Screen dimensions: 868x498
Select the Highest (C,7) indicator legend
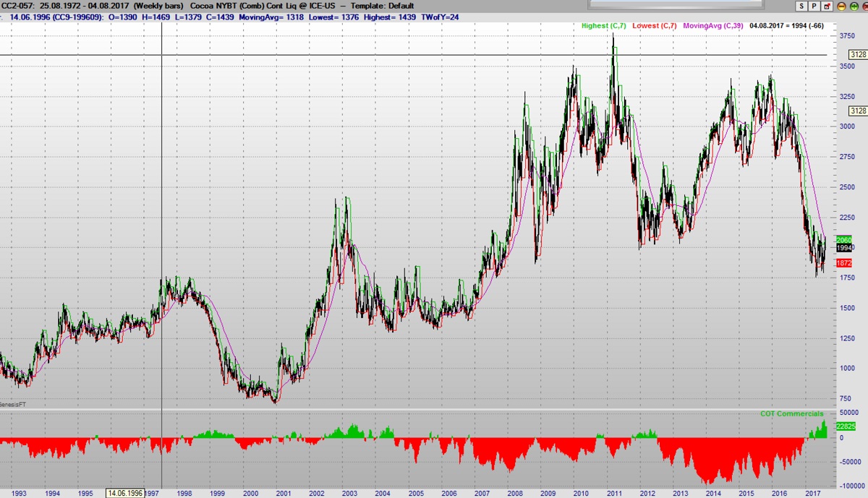[606, 26]
